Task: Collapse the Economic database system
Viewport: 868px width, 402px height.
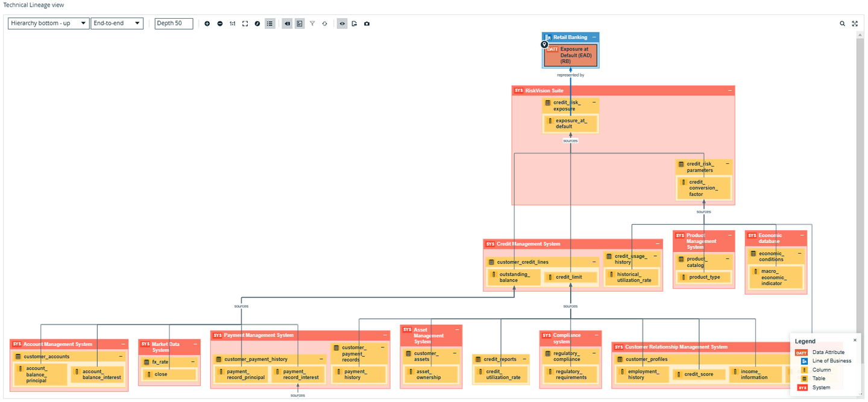Action: tap(802, 235)
